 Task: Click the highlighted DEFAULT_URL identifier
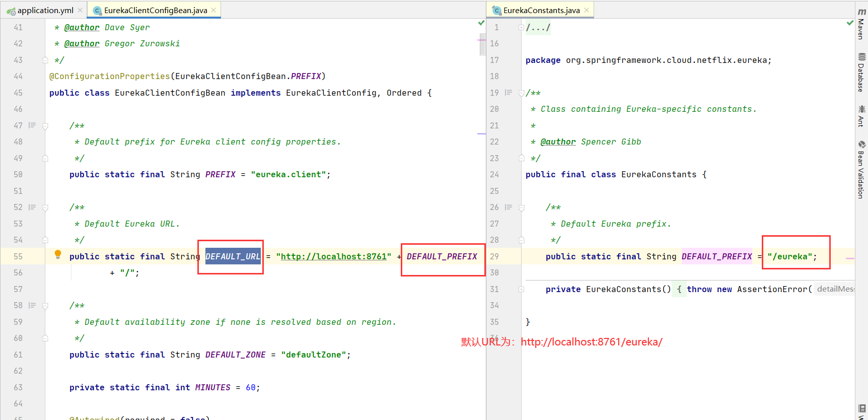(x=233, y=256)
